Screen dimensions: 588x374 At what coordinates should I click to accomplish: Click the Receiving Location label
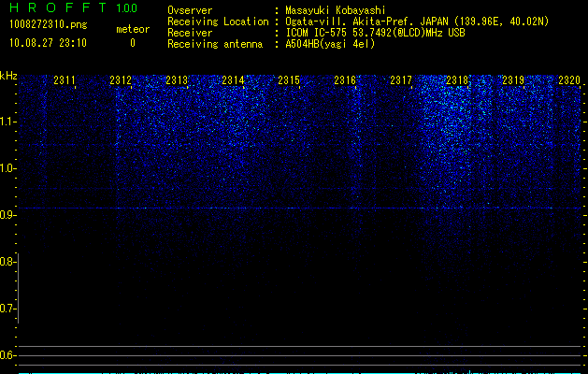[x=218, y=22]
